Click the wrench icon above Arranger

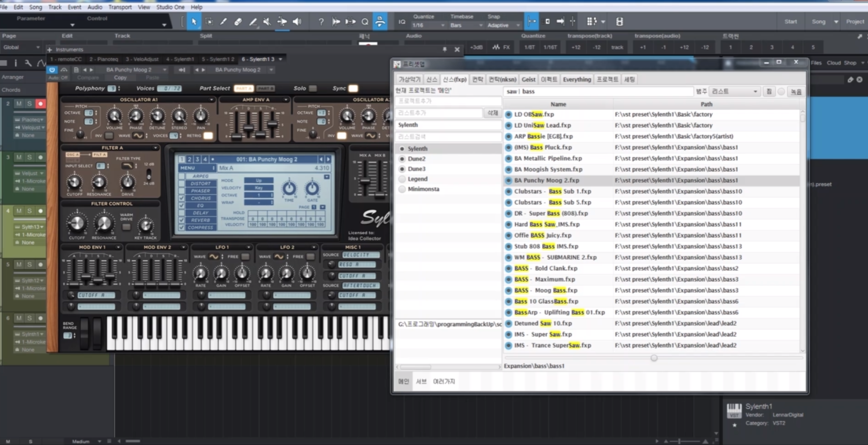[28, 63]
